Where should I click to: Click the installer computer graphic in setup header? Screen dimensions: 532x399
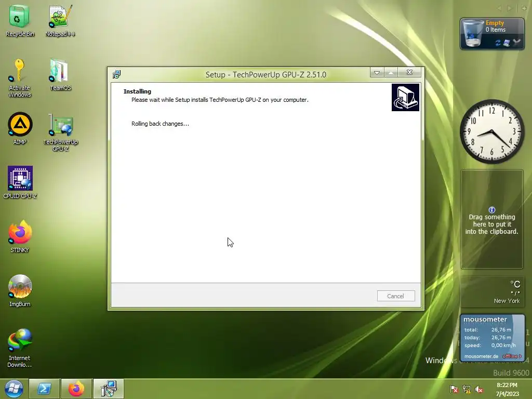click(405, 97)
